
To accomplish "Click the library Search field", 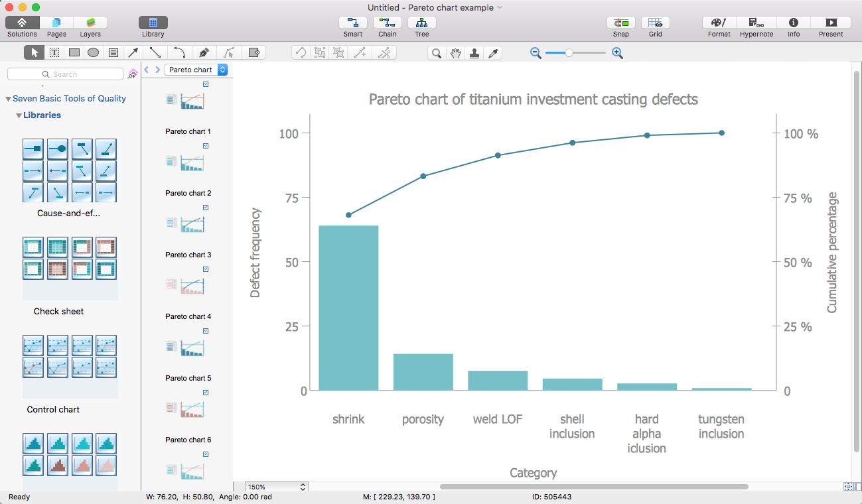I will [65, 74].
